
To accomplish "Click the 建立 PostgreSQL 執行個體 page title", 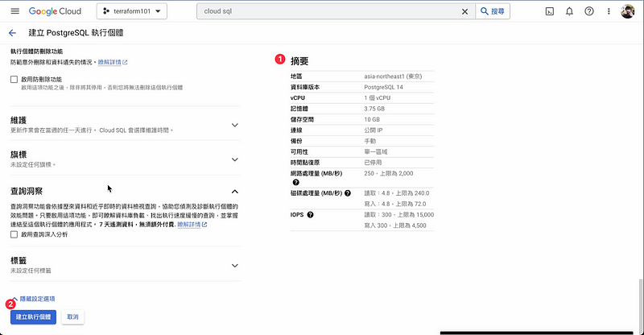I will pyautogui.click(x=76, y=33).
